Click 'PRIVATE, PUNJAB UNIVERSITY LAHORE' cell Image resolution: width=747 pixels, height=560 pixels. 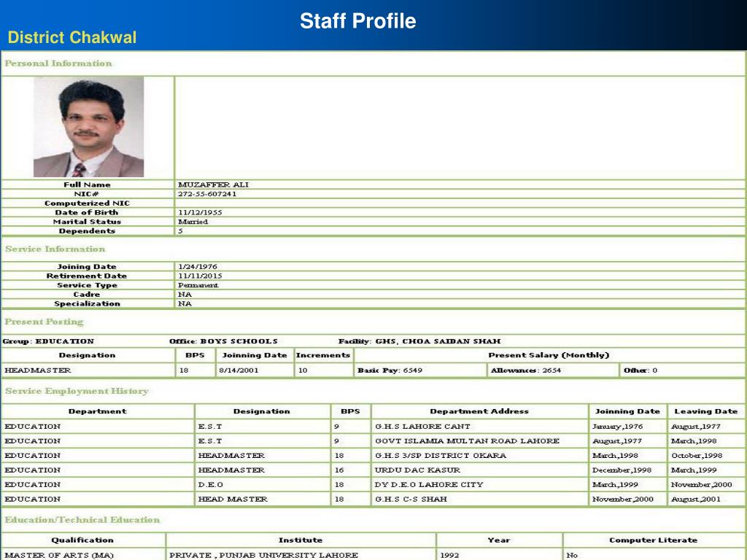(301, 555)
